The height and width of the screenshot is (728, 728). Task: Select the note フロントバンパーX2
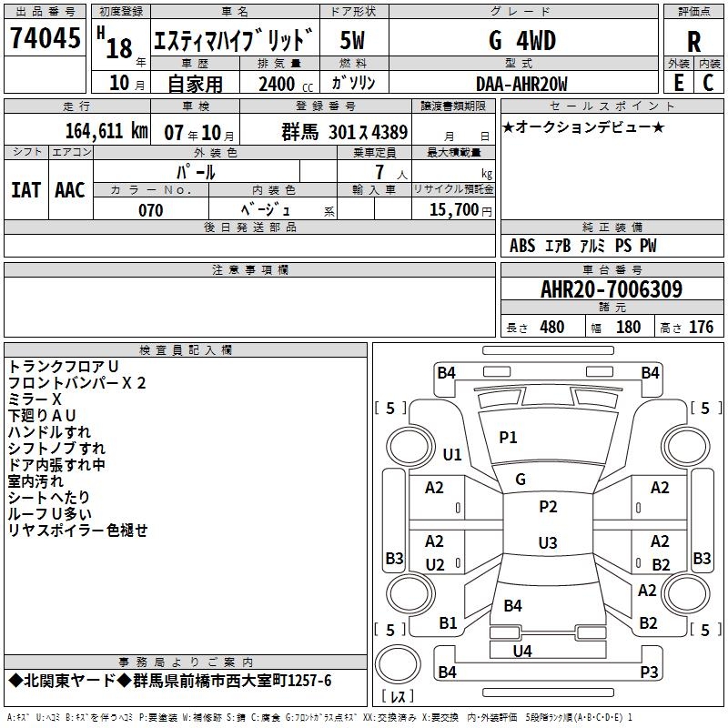click(x=77, y=383)
